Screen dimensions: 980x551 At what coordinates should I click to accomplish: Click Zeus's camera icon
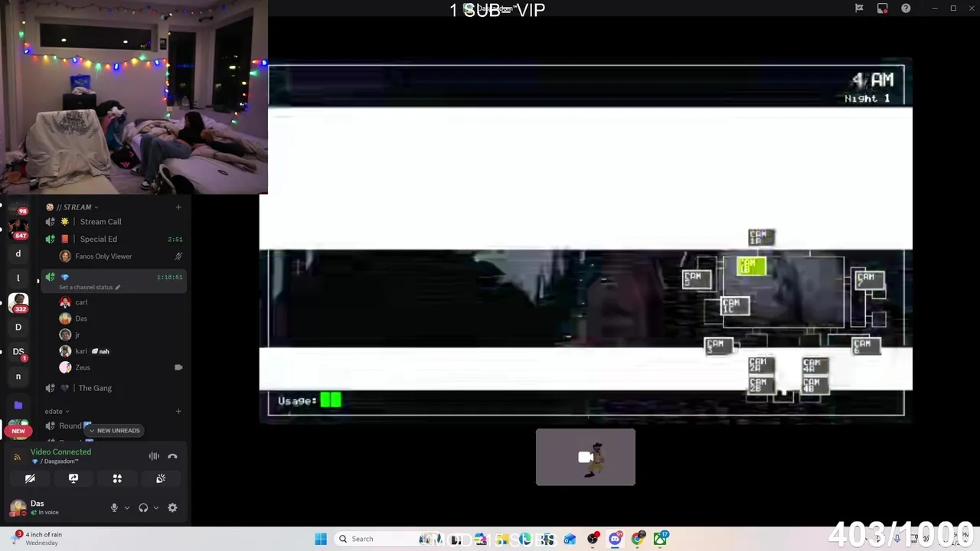tap(178, 367)
